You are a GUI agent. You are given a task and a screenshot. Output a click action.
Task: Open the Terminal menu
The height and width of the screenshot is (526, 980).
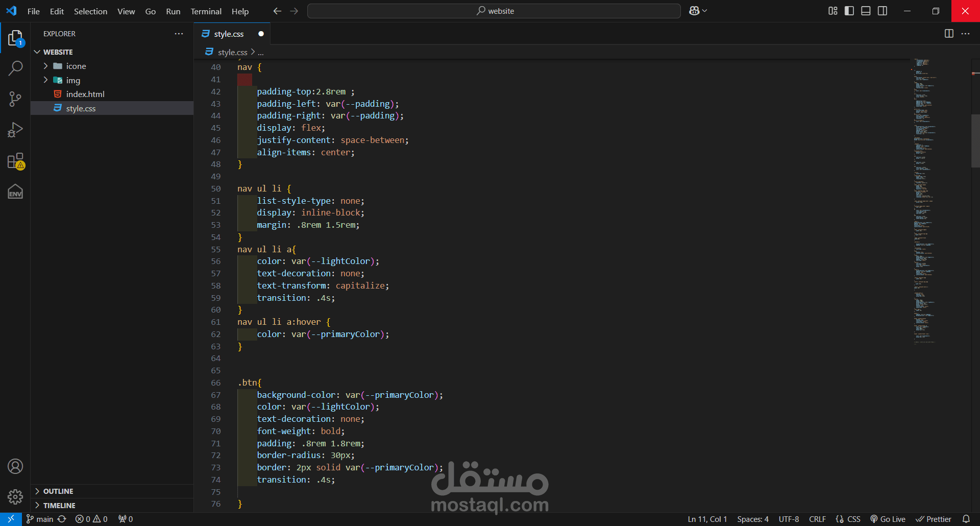click(x=206, y=11)
